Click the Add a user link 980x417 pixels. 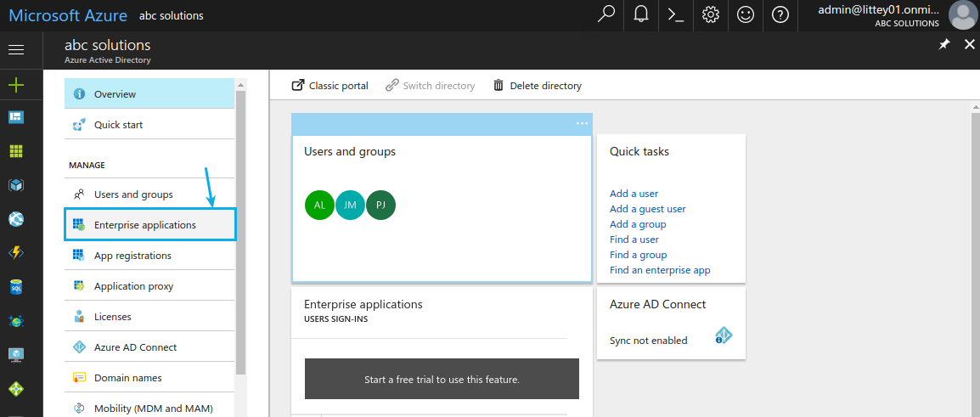634,194
